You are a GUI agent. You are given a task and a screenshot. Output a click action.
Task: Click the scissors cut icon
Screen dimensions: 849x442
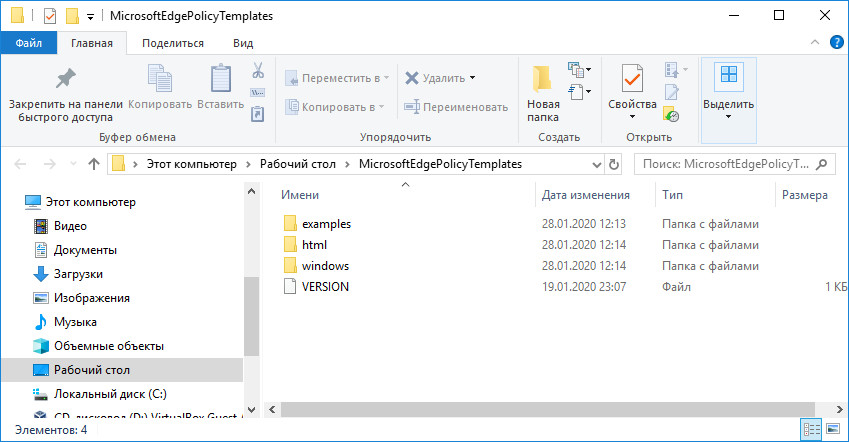click(x=258, y=70)
